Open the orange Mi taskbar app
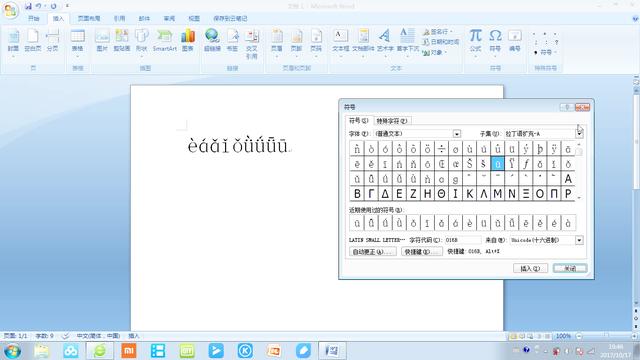 (129, 351)
